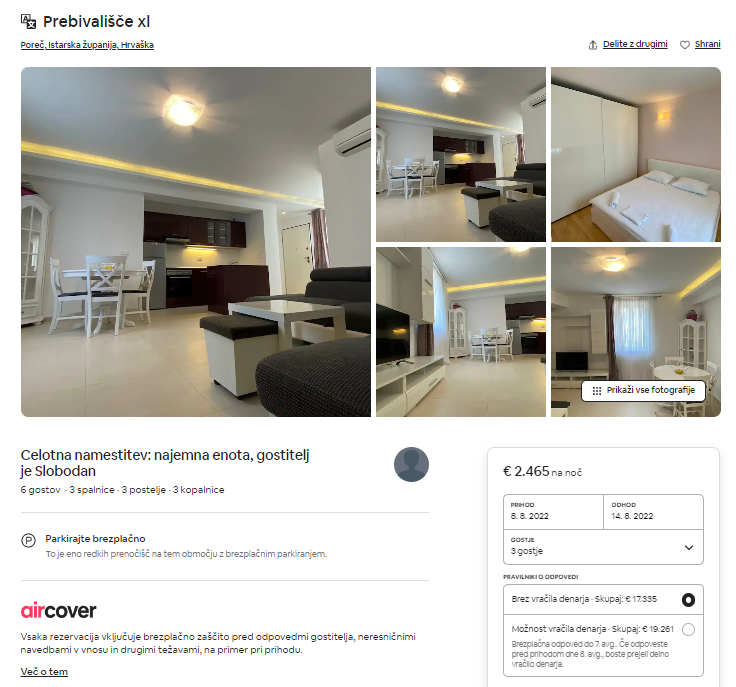Open the Poreč, Istarska županija location link

(x=87, y=45)
